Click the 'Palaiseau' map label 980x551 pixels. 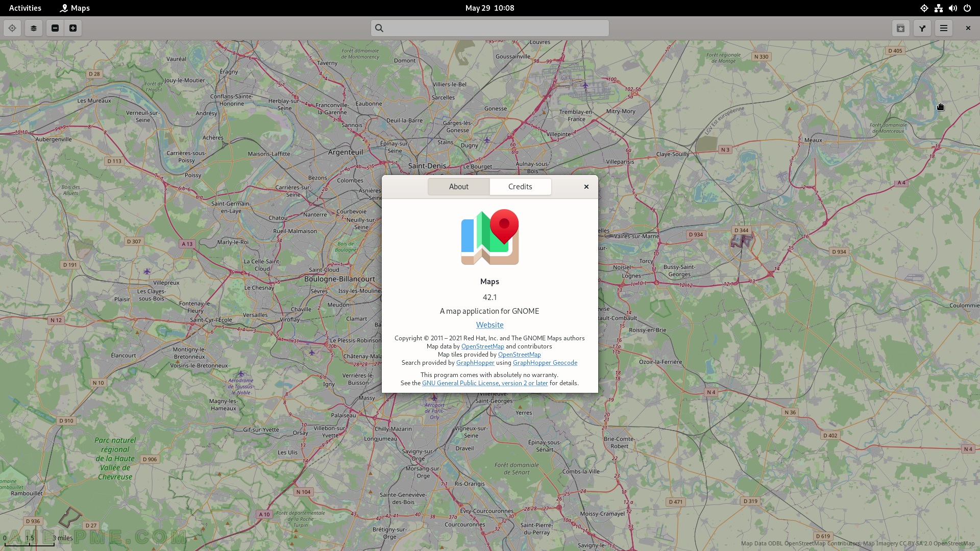[344, 415]
